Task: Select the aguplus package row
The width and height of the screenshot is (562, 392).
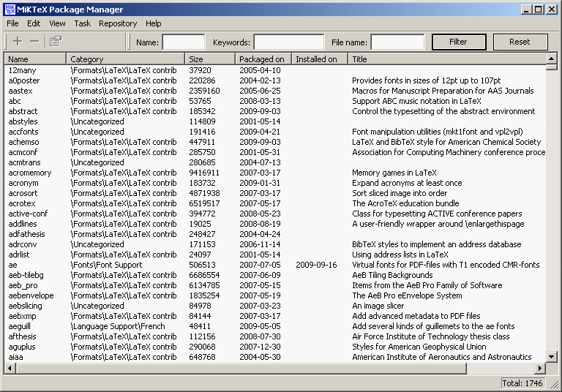Action: point(275,347)
